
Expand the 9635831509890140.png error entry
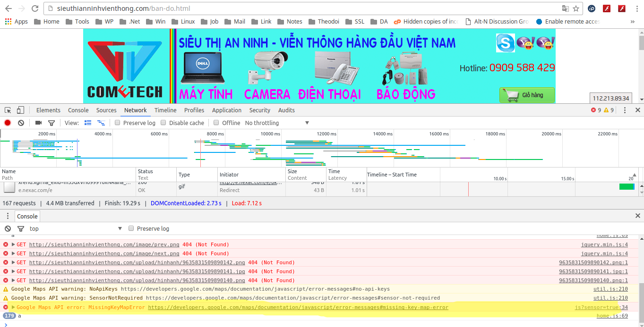pos(13,280)
